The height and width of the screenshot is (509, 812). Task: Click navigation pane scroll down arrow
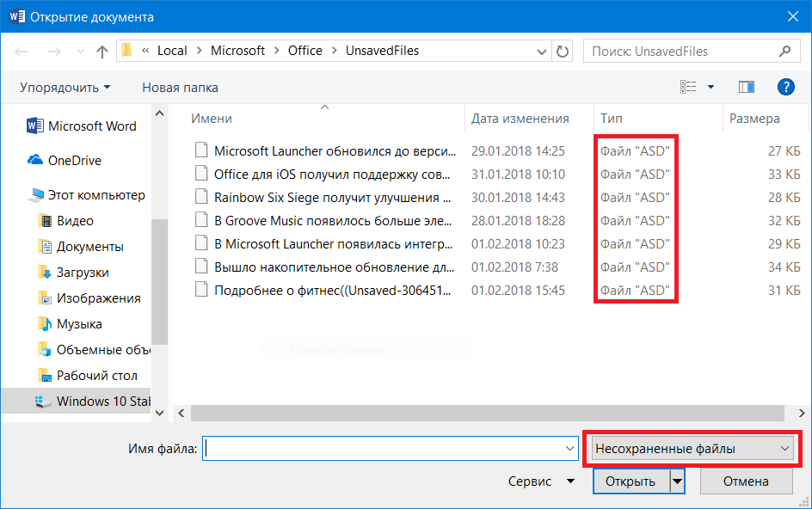(159, 413)
